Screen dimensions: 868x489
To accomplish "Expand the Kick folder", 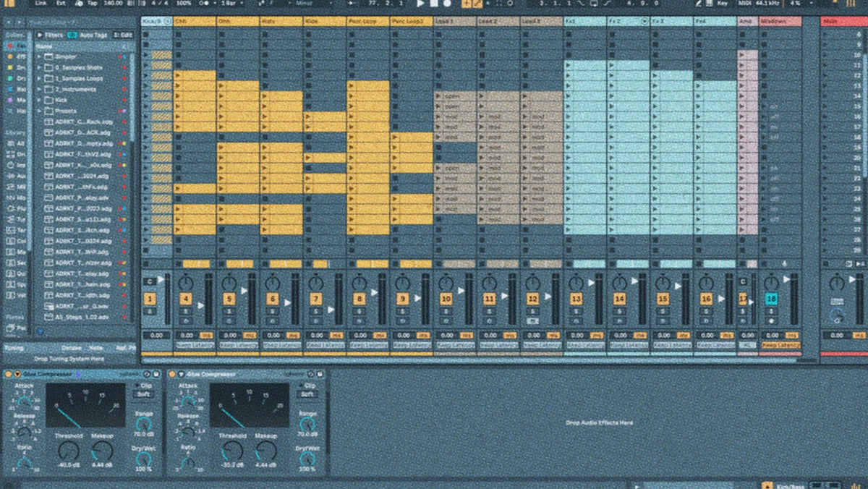I will click(x=40, y=100).
